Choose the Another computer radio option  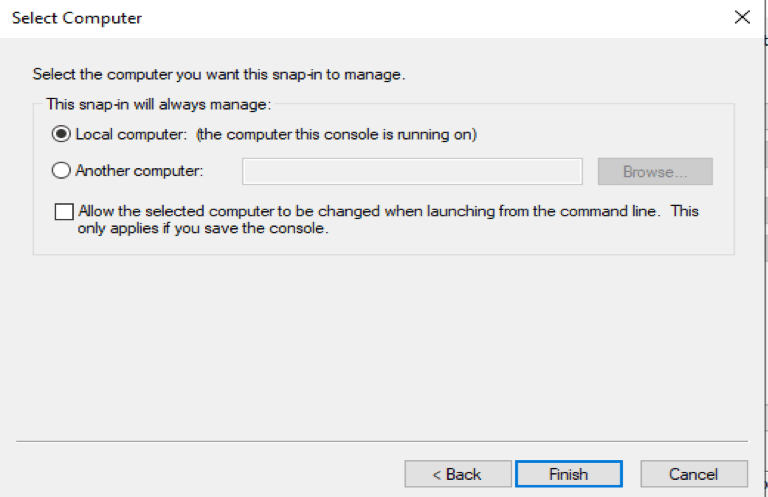(61, 171)
